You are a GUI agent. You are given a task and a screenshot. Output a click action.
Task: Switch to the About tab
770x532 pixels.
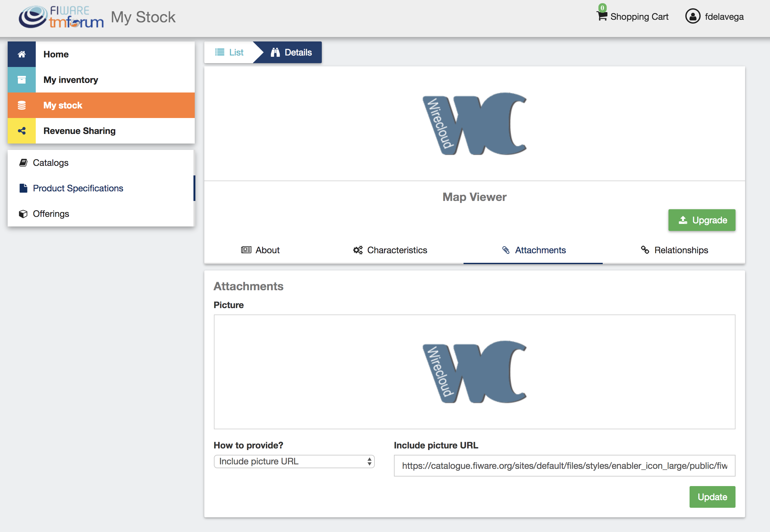pos(260,250)
